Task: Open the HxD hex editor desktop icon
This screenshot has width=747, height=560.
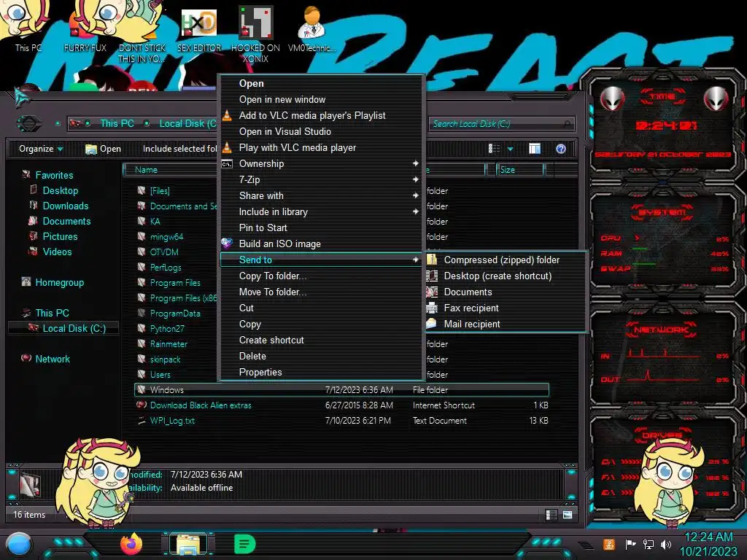Action: pos(199,28)
